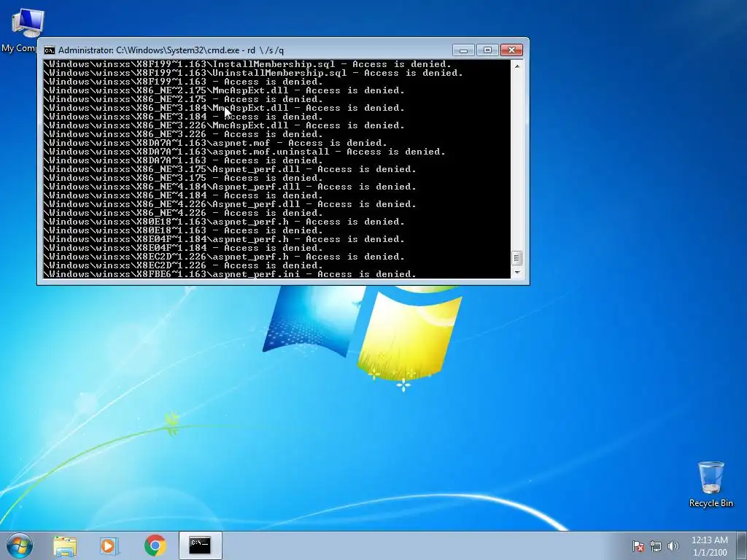Screen dimensions: 747x560
Task: Close the Command Prompt window
Action: point(511,50)
